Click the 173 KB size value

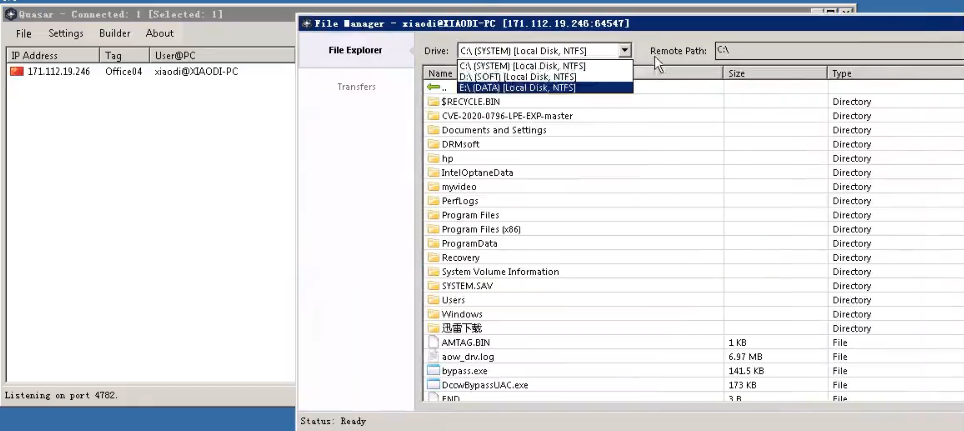[742, 385]
